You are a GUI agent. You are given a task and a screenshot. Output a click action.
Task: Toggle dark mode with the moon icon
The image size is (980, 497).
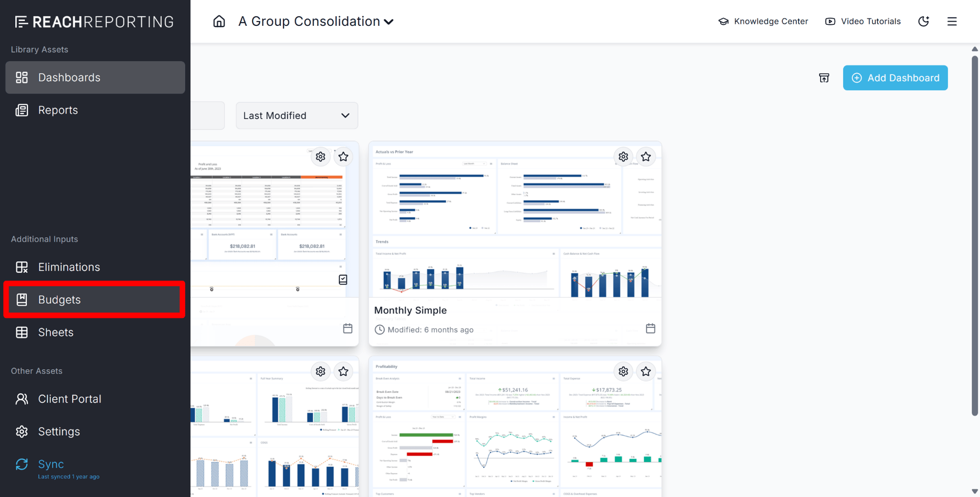[x=923, y=21]
